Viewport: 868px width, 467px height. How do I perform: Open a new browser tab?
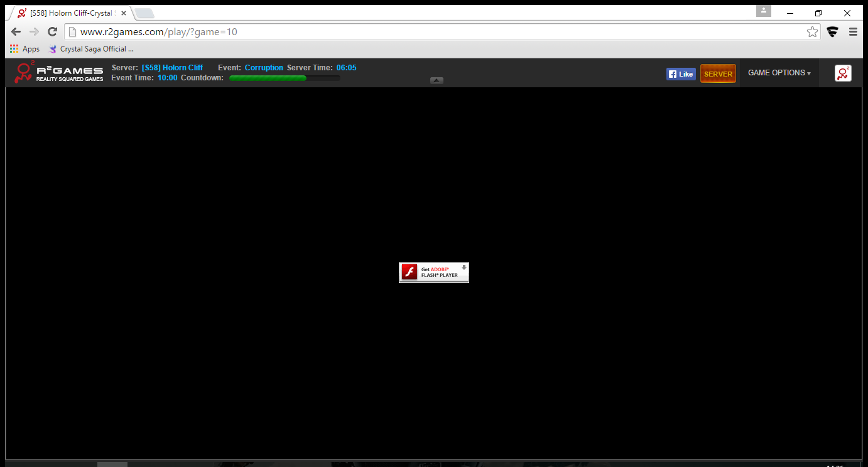click(x=144, y=13)
